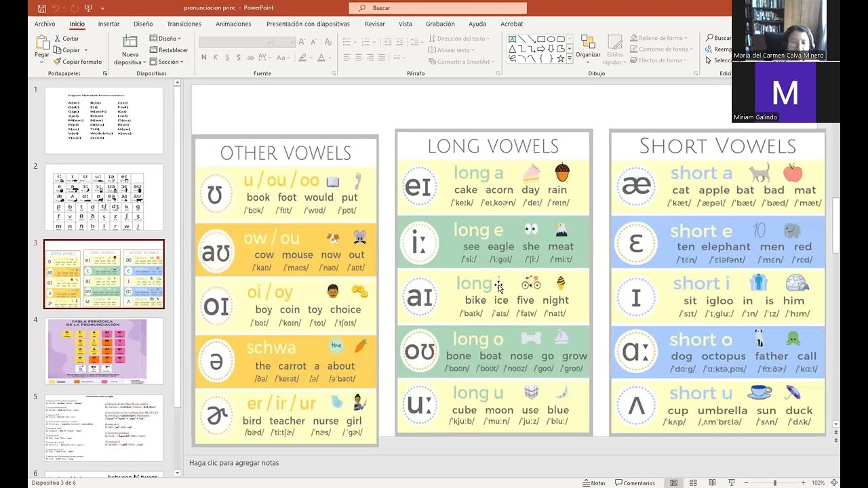Toggle strikethrough abc button

251,58
